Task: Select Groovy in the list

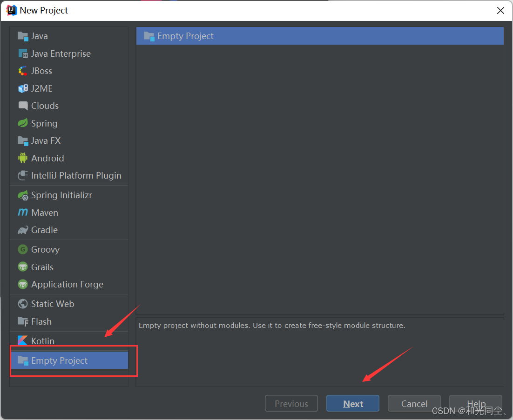Action: click(x=69, y=249)
